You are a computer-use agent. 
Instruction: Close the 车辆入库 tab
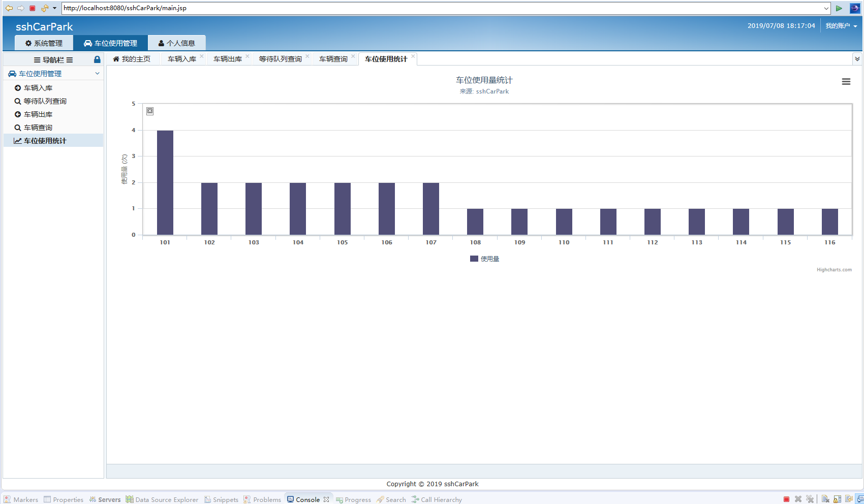click(x=202, y=56)
